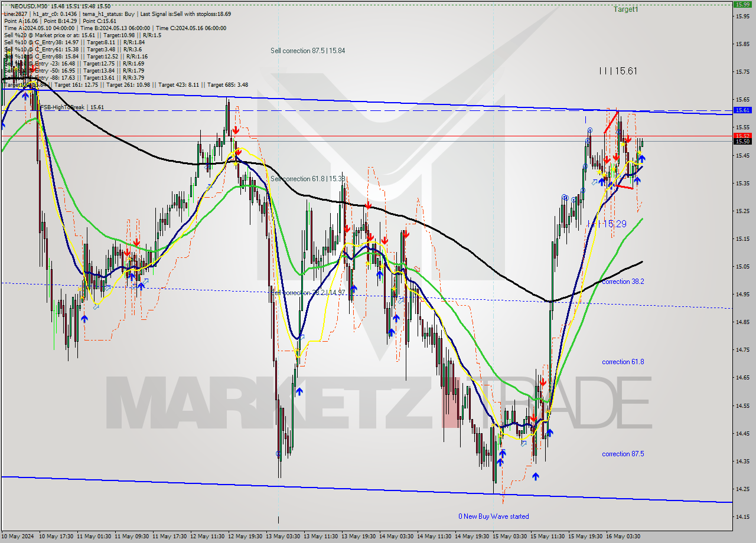Click the '15 May 19:30' time axis label
The image size is (756, 543).
click(586, 537)
